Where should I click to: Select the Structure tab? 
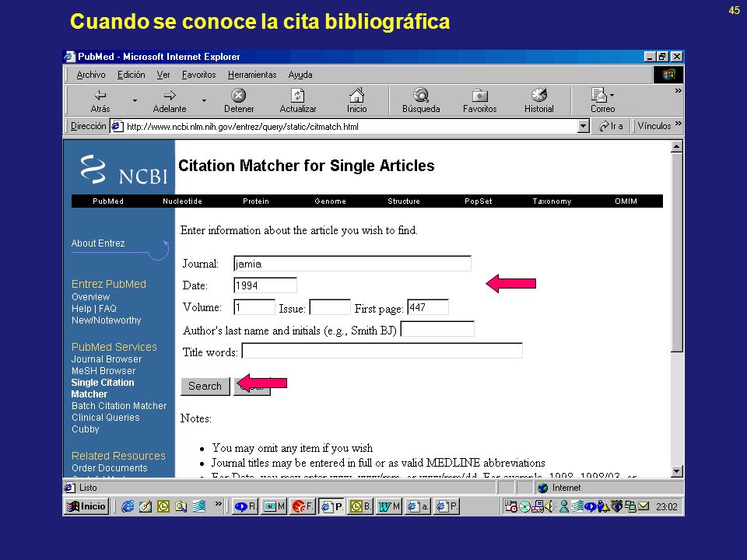pyautogui.click(x=404, y=201)
